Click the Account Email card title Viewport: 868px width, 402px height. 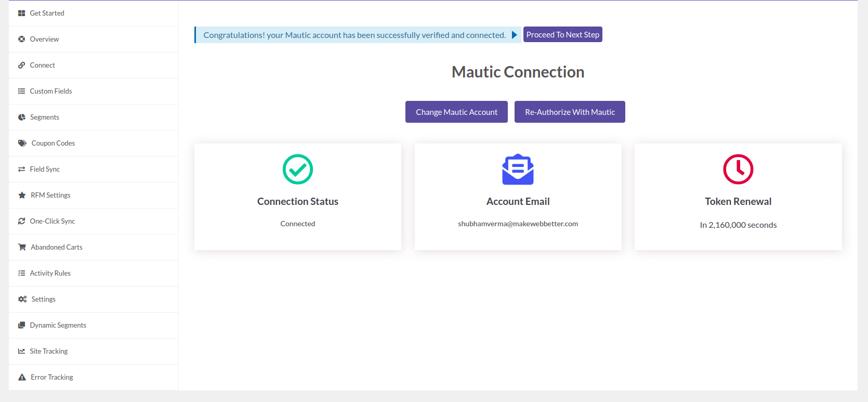click(x=518, y=201)
